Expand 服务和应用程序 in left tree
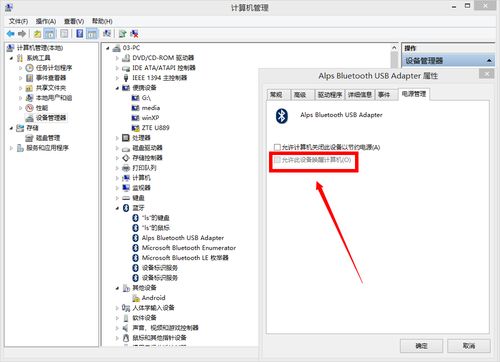Viewport: 500px width, 362px height. (x=11, y=148)
